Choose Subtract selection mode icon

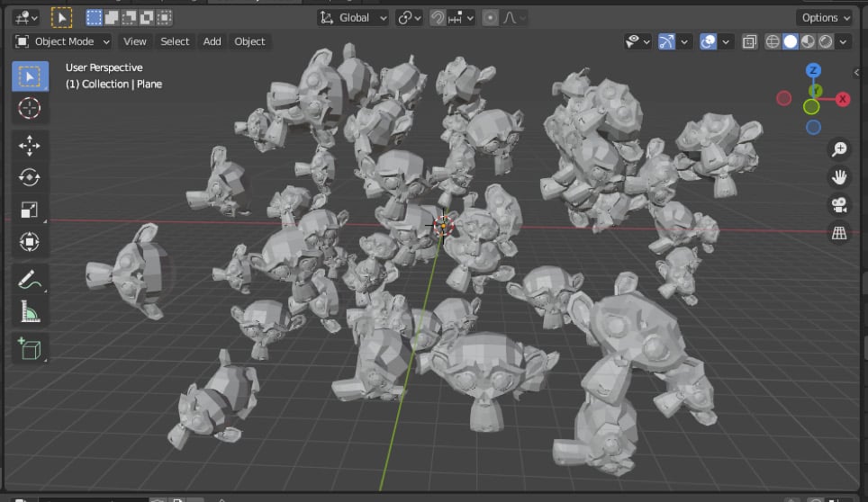129,18
